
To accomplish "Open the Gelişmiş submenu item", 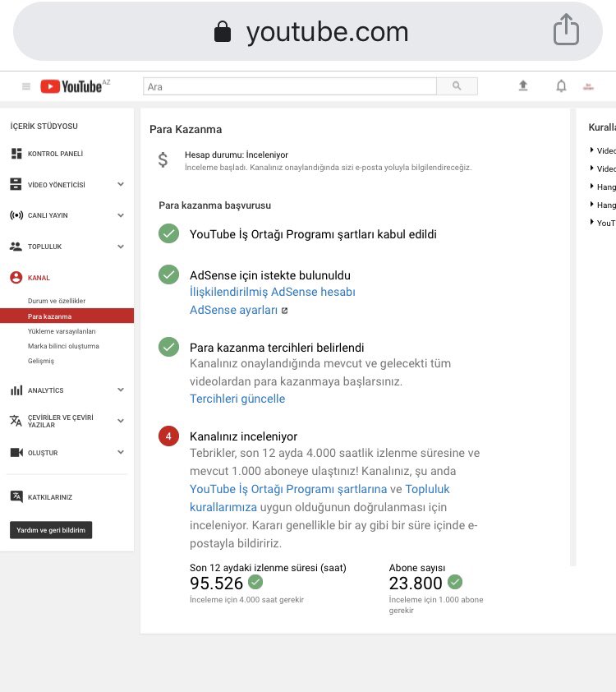I will (x=41, y=361).
